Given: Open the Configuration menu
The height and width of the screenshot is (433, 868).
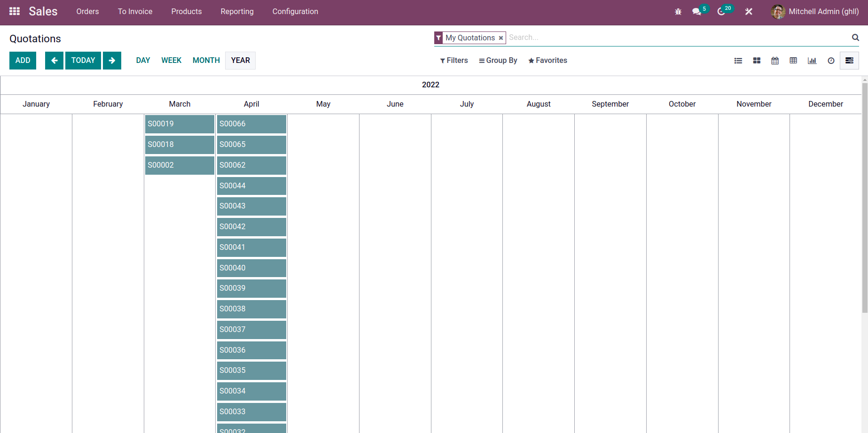Looking at the screenshot, I should click(295, 12).
